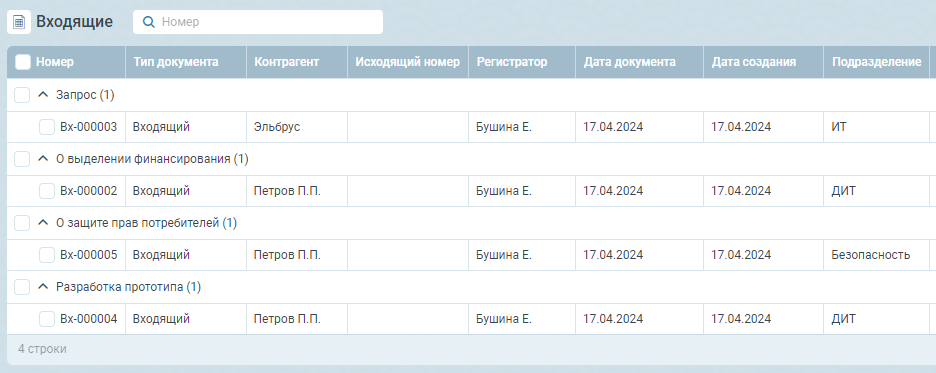Click the Входящие document list icon

[x=19, y=22]
